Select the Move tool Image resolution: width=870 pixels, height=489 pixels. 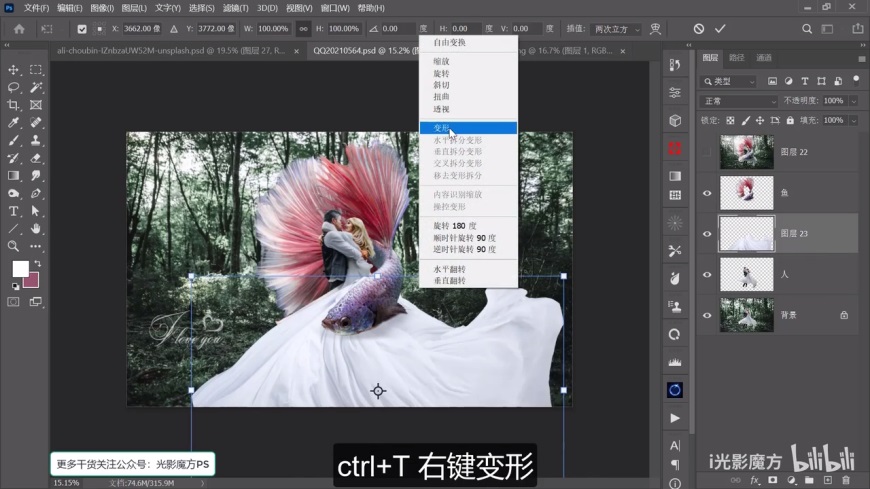(x=13, y=70)
